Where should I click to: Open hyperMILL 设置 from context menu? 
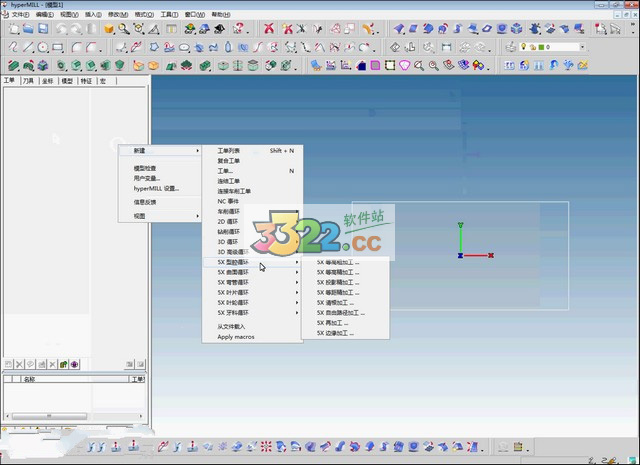[x=156, y=188]
